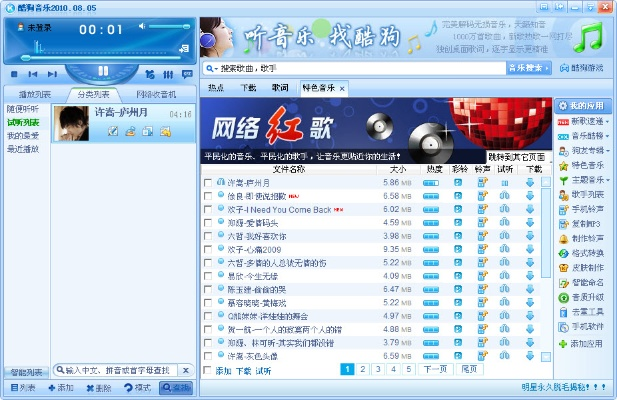Open 音质升级 in the apps sidebar
This screenshot has width=617, height=400.
point(581,297)
